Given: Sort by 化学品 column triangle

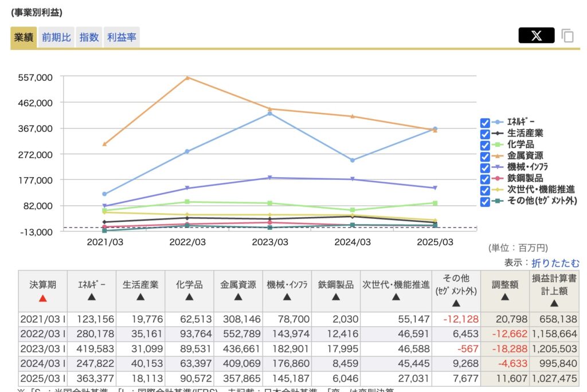Looking at the screenshot, I should pos(189,297).
